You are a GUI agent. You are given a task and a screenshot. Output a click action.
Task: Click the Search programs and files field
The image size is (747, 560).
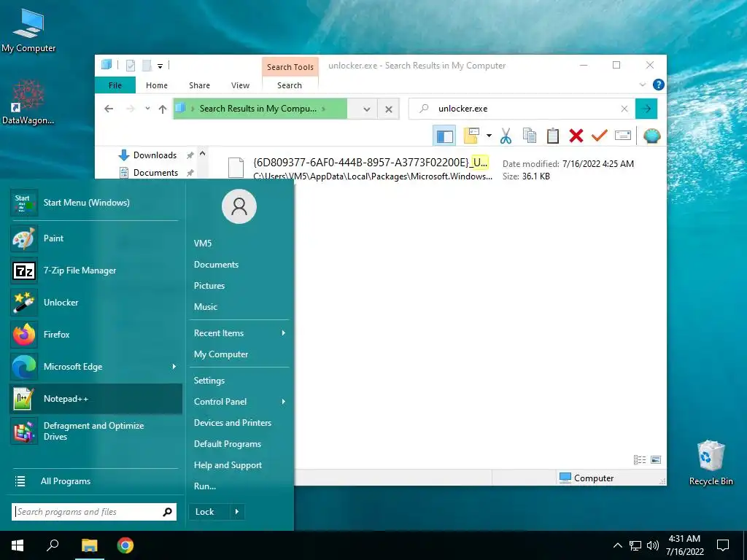94,512
